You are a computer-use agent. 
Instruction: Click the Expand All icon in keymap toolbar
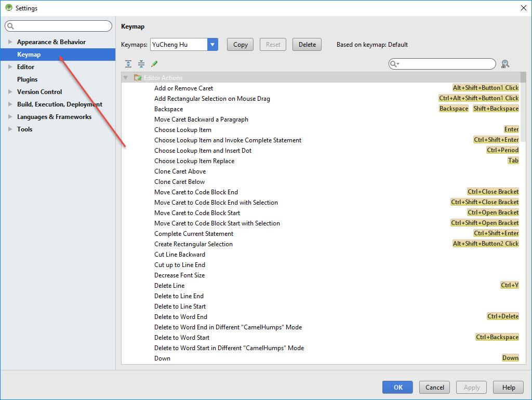(x=128, y=64)
